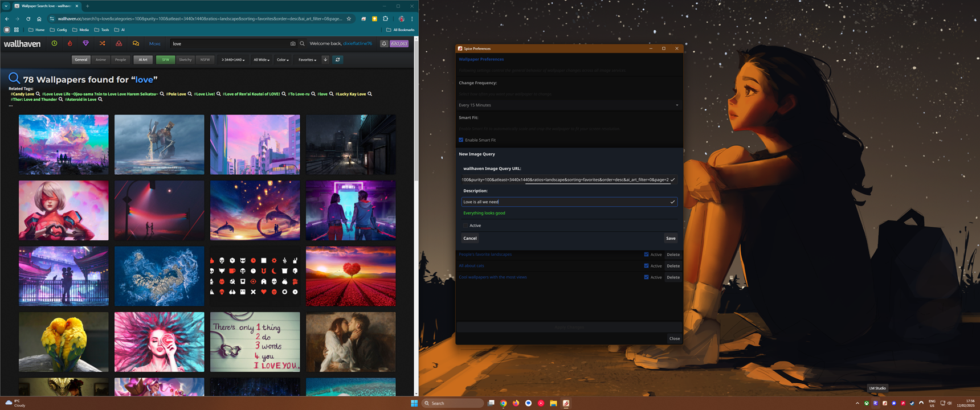Open the Spice app on the taskbar
980x410 pixels.
(x=566, y=403)
